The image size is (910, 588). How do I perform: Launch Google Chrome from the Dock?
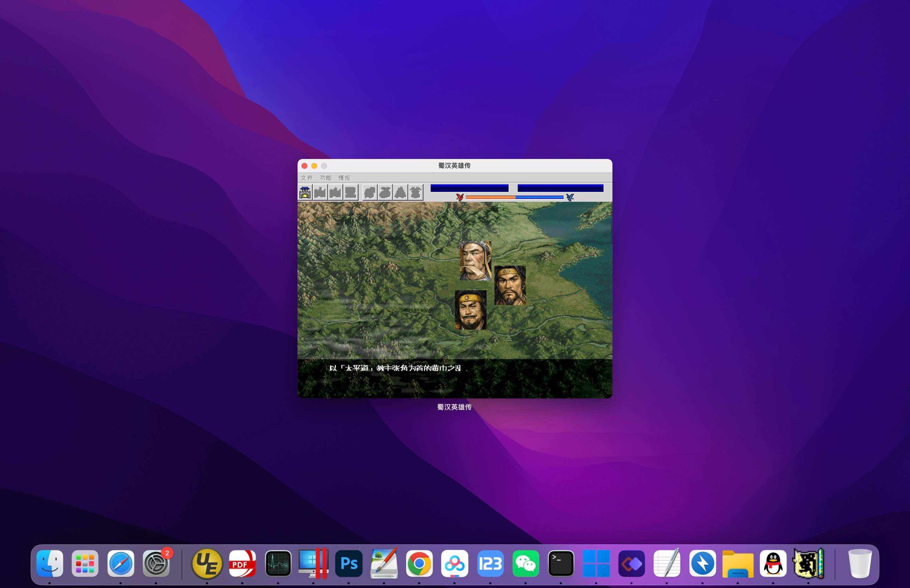point(419,563)
